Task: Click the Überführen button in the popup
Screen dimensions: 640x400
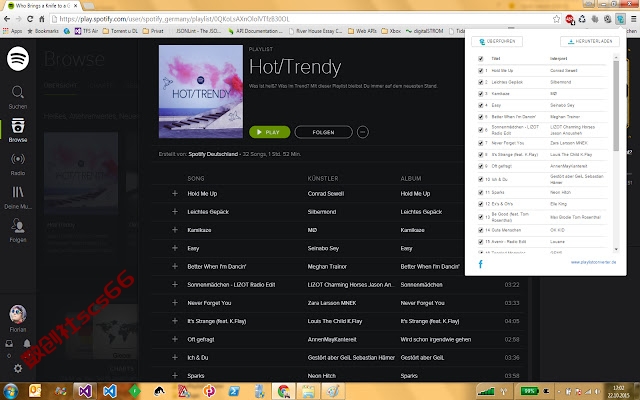Action: click(x=497, y=42)
